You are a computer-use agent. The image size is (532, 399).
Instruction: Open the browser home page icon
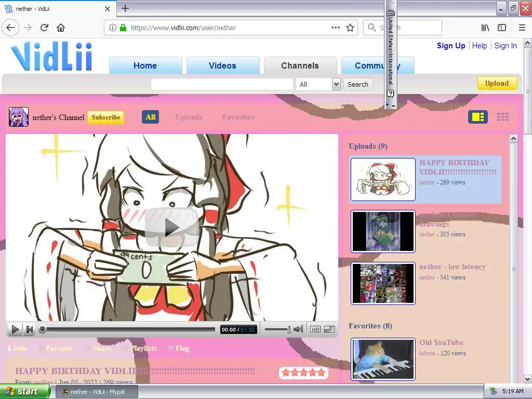point(61,28)
